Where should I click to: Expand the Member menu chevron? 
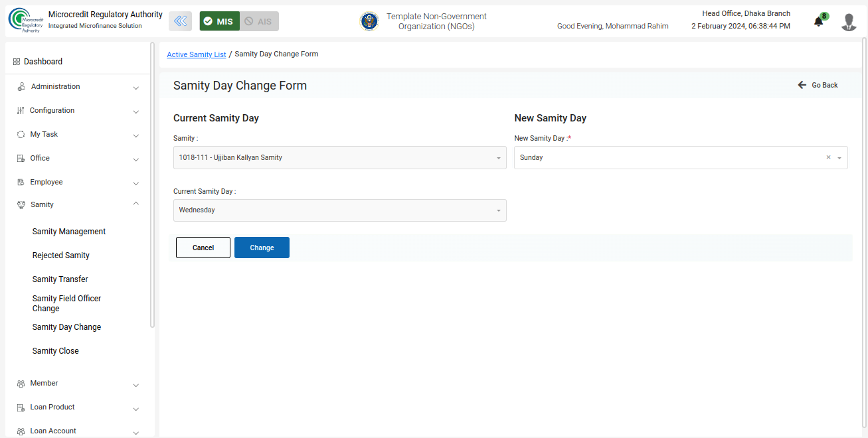pos(136,385)
